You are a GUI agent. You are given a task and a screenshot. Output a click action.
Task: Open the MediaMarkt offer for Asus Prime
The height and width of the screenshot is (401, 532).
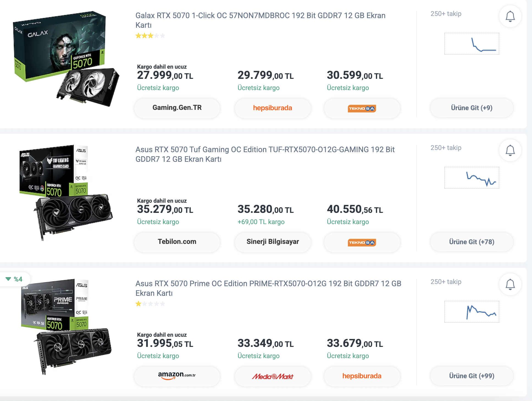(x=273, y=376)
